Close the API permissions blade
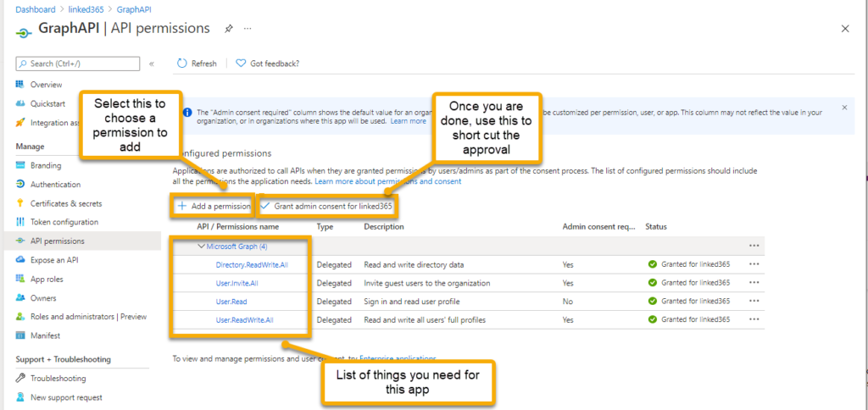Image resolution: width=868 pixels, height=410 pixels. click(845, 29)
